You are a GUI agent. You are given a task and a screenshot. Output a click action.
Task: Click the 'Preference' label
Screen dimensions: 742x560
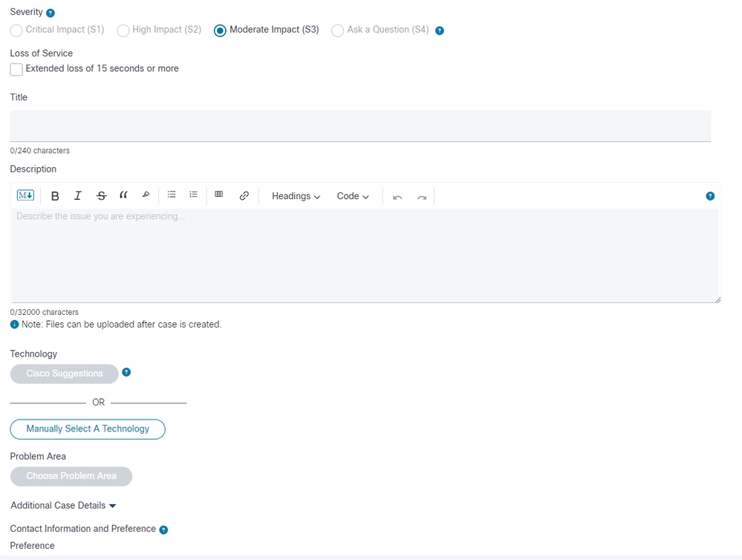click(32, 545)
